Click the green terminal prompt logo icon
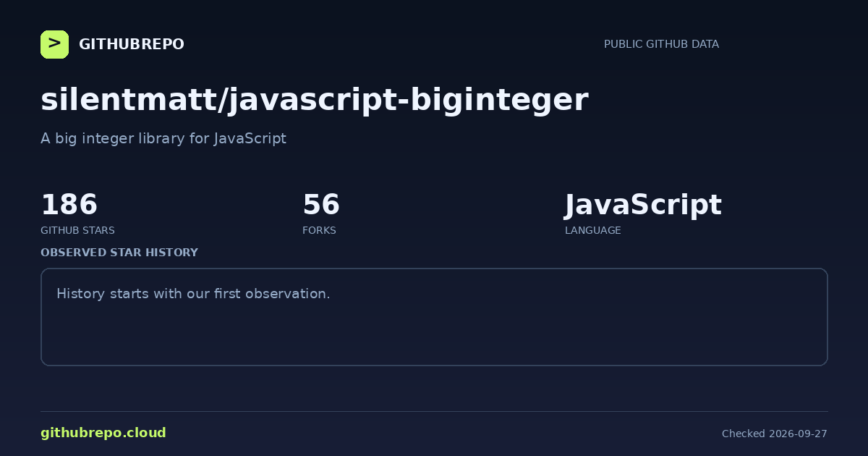The width and height of the screenshot is (868, 456). 54,44
